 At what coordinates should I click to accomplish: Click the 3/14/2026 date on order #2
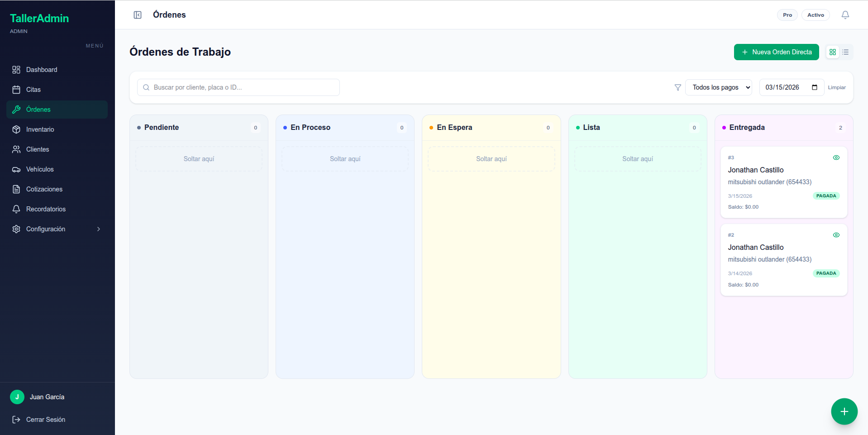coord(740,273)
